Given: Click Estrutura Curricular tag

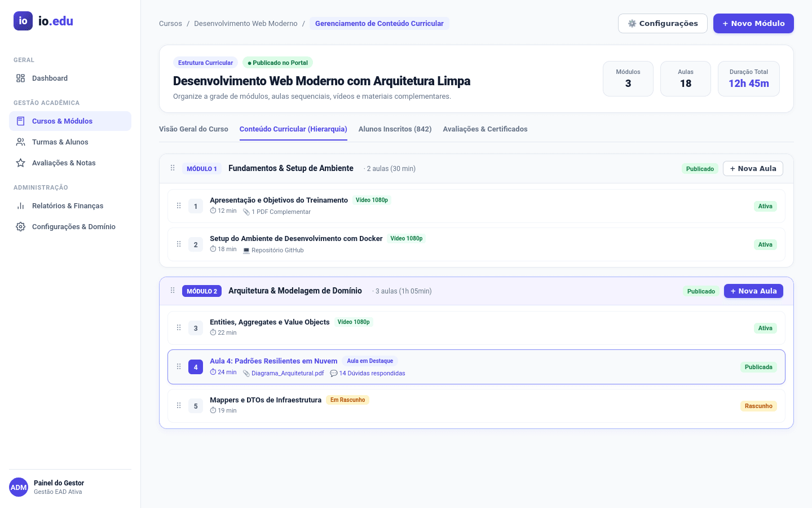Looking at the screenshot, I should pyautogui.click(x=205, y=63).
